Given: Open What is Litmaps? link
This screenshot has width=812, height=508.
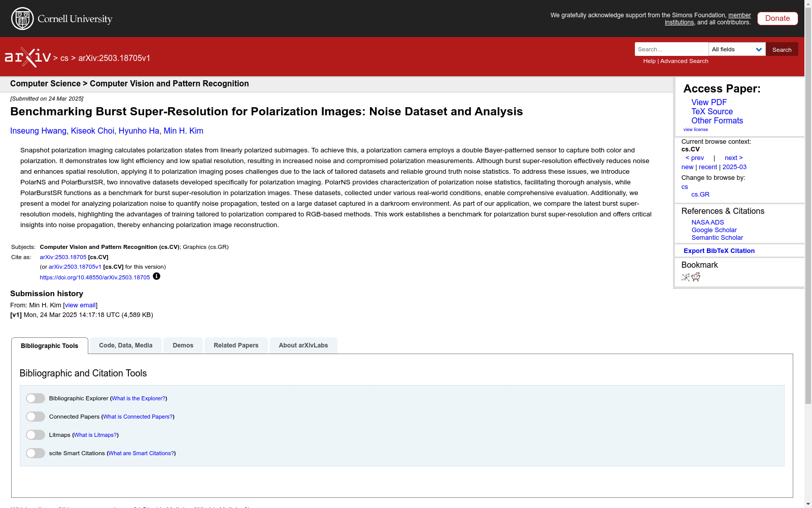Looking at the screenshot, I should click(95, 435).
